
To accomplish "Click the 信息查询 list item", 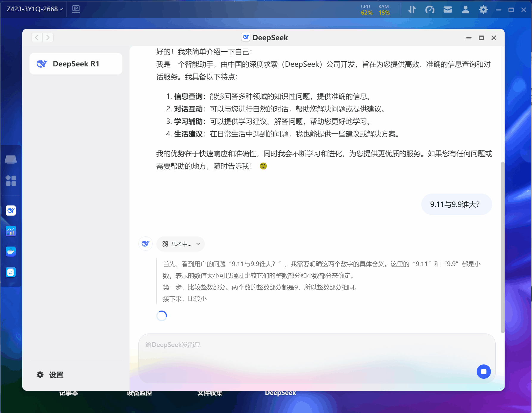I will [x=269, y=96].
